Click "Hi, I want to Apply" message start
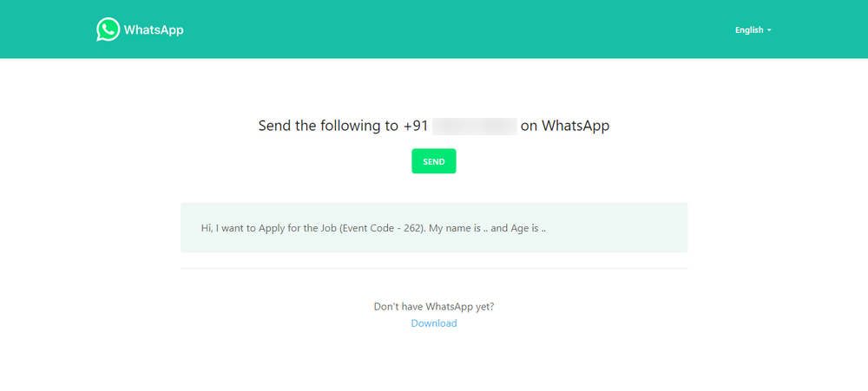Viewport: 868px width, 391px height. tap(242, 228)
